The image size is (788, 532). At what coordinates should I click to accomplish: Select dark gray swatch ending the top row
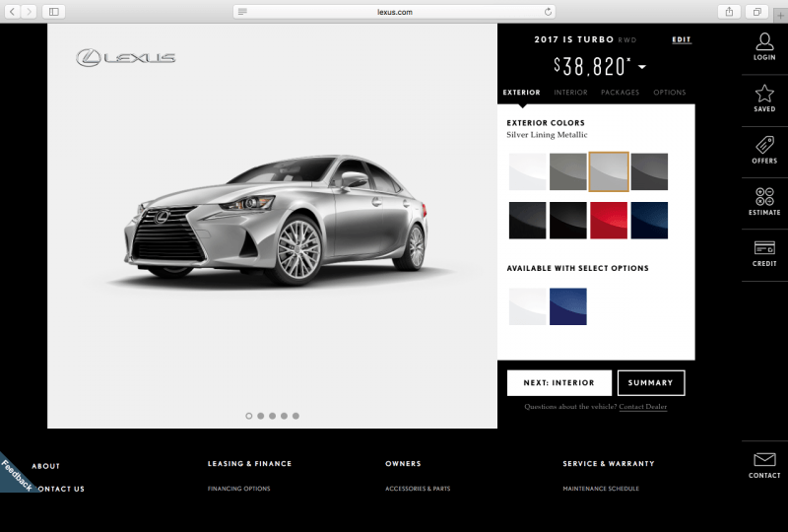click(649, 171)
